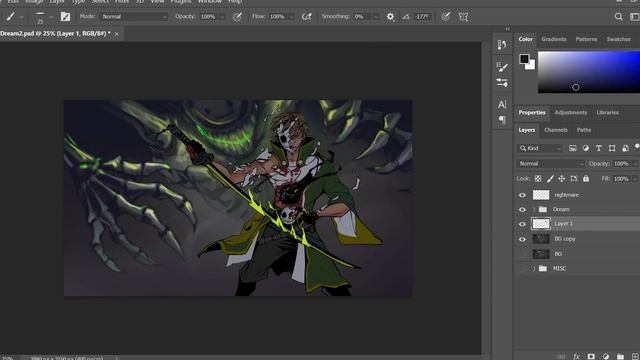The width and height of the screenshot is (640, 360).
Task: Toggle symmetry butterfly icon in options bar
Action: pyautogui.click(x=463, y=17)
